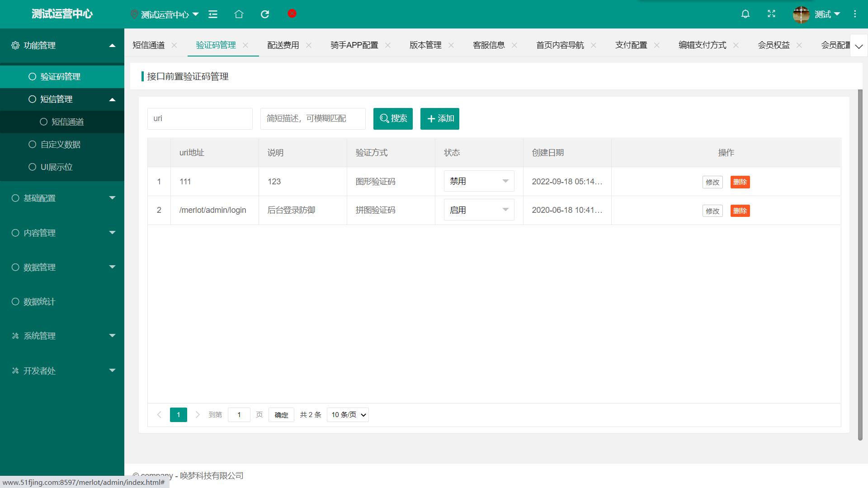Switch to the 版本管理 tab
Image resolution: width=868 pixels, height=488 pixels.
click(x=425, y=45)
